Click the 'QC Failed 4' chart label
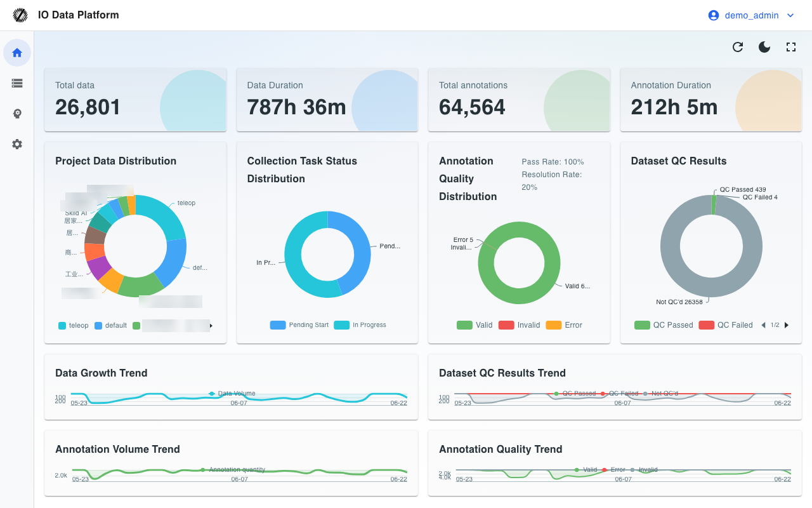 [760, 197]
